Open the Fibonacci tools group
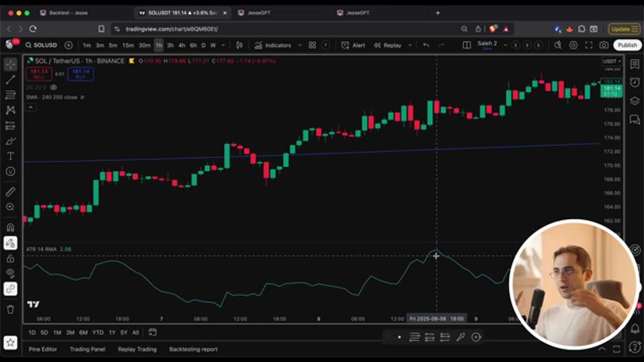Image resolution: width=644 pixels, height=362 pixels. pos(10,95)
